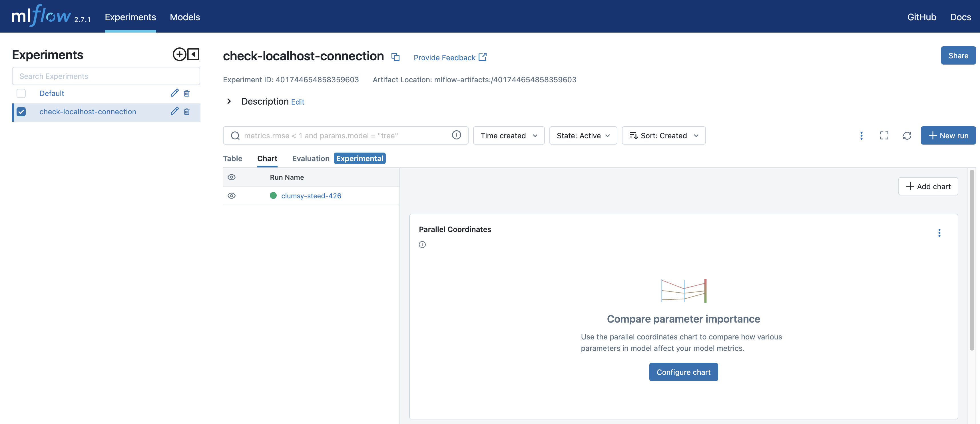This screenshot has height=424, width=980.
Task: Refresh the runs list
Action: click(907, 135)
